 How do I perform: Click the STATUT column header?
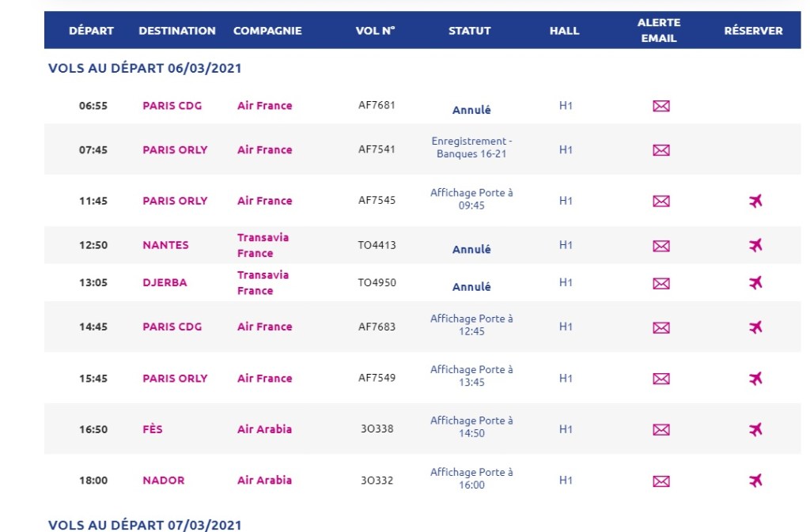(470, 31)
